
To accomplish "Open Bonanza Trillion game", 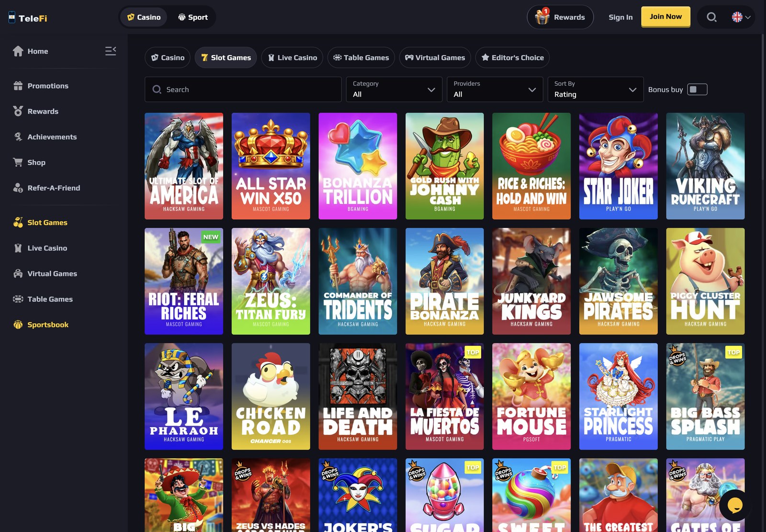I will 358,166.
